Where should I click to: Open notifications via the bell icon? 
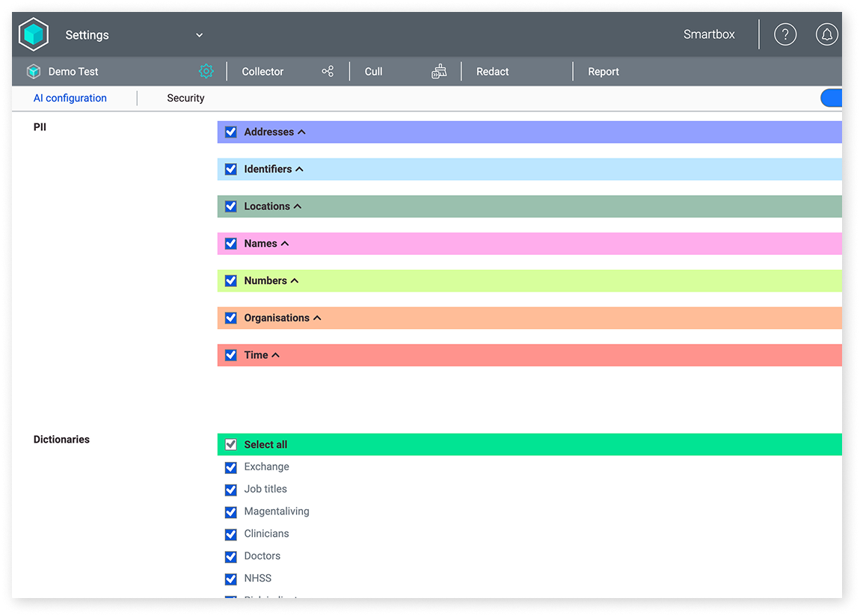click(x=826, y=34)
